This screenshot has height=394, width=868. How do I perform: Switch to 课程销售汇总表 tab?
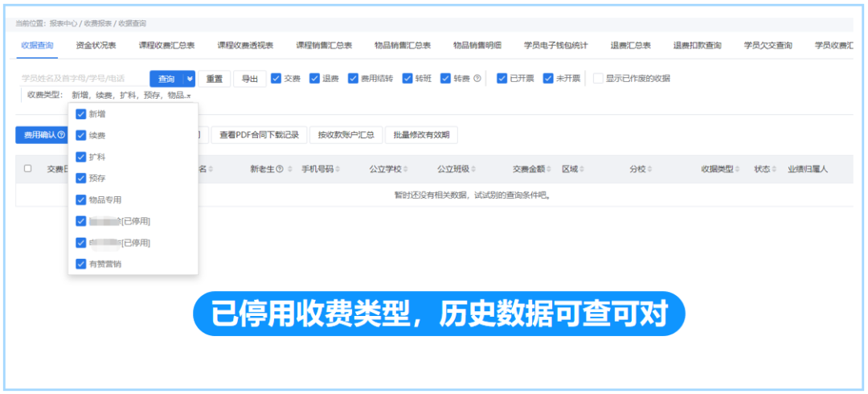[324, 46]
